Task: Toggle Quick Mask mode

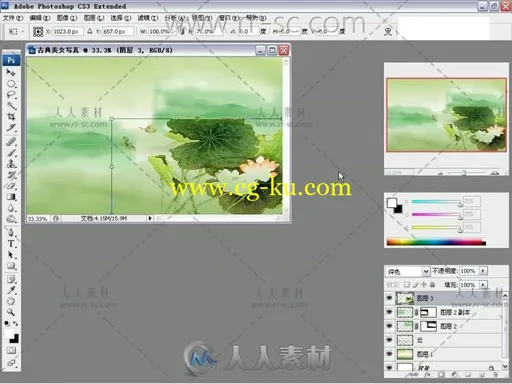Action: click(11, 350)
